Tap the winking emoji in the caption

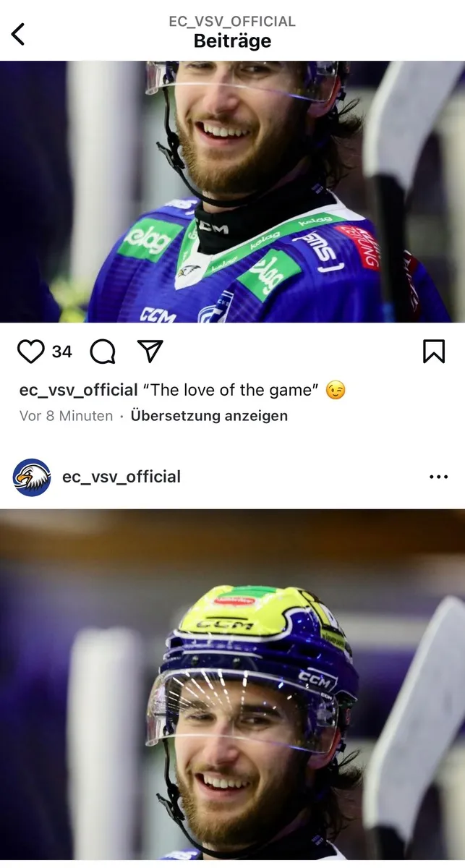click(x=336, y=391)
